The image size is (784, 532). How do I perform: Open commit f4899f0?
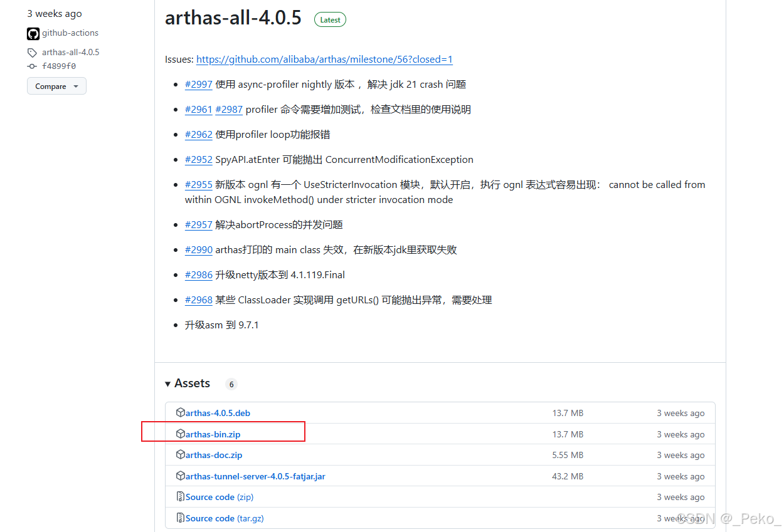pos(59,66)
